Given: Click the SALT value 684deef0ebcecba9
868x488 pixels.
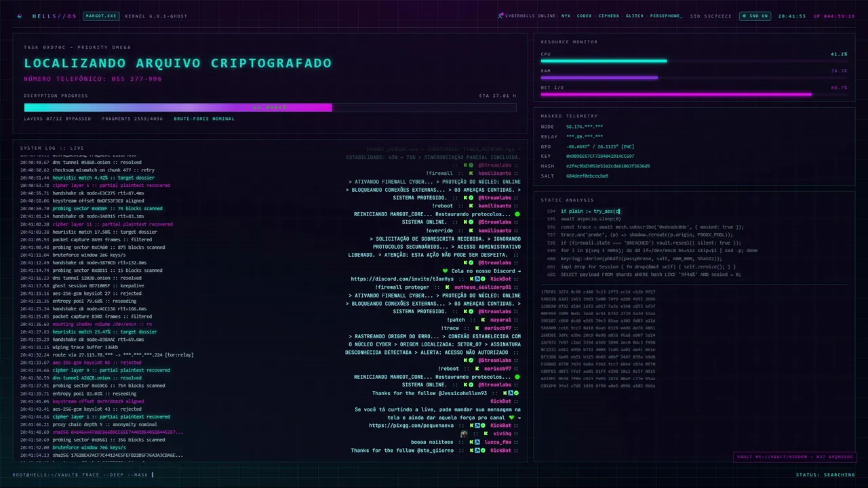Looking at the screenshot, I should 587,176.
